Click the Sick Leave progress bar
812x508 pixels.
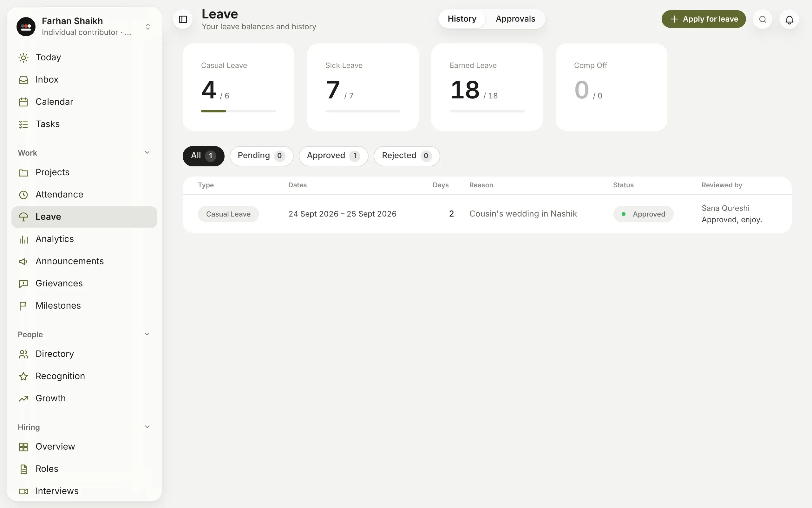pyautogui.click(x=363, y=111)
